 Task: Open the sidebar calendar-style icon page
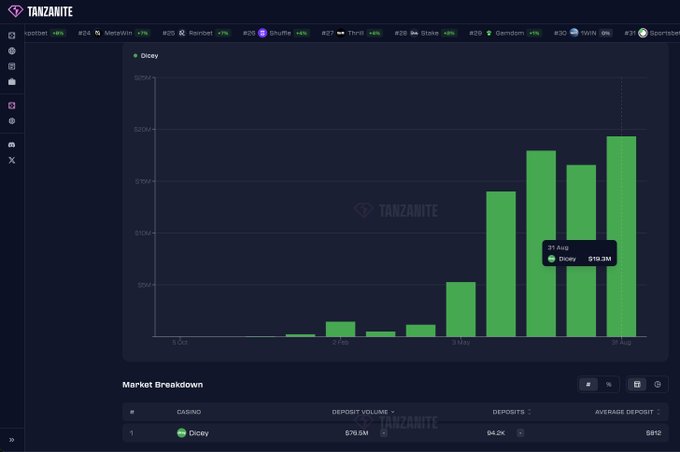tap(12, 66)
